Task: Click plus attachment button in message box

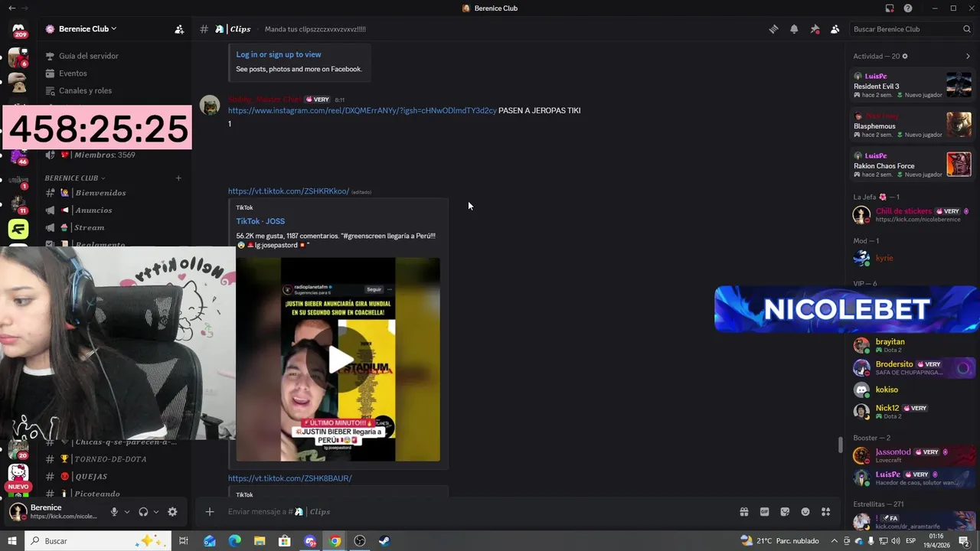Action: pyautogui.click(x=210, y=512)
